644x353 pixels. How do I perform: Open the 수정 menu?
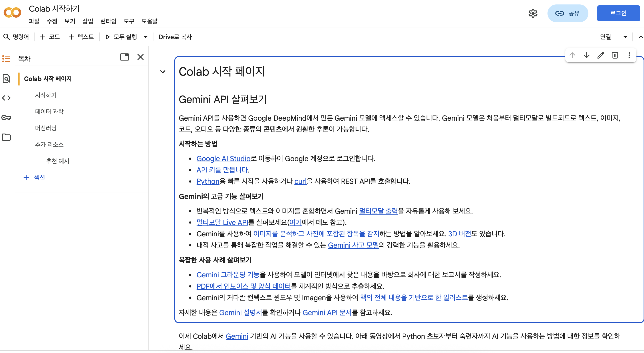click(x=52, y=21)
